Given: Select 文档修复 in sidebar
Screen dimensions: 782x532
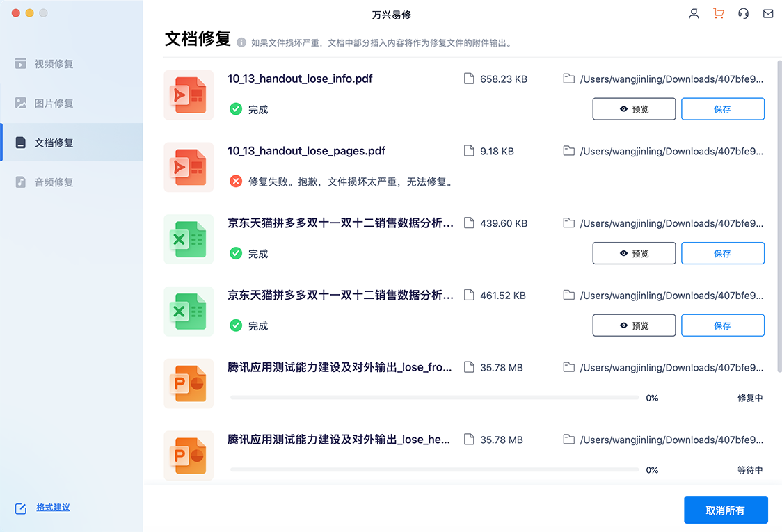Looking at the screenshot, I should click(x=54, y=143).
